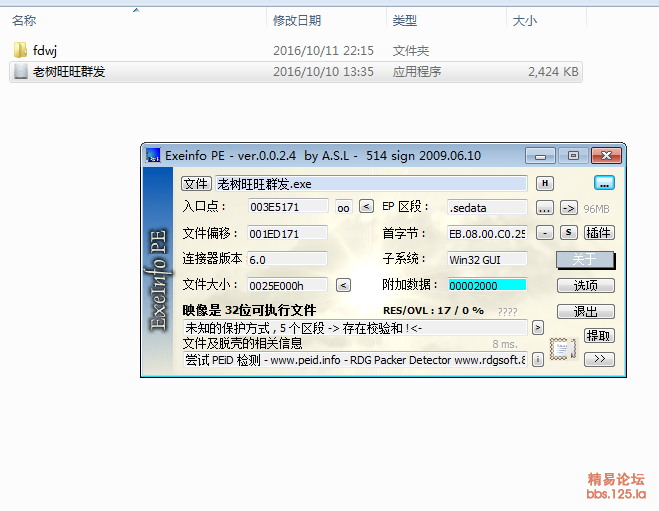
Task: Close the Exeinfo PE window
Action: pos(606,156)
